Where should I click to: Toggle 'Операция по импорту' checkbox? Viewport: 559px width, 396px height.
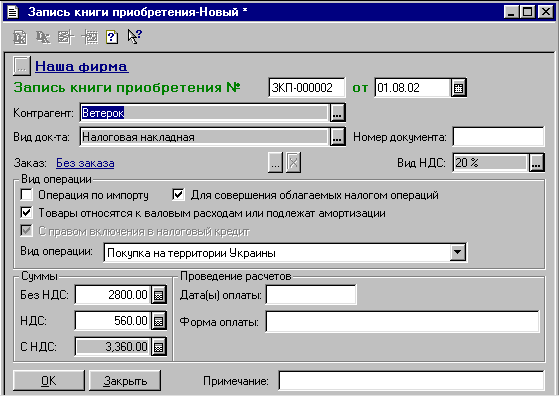pos(26,195)
